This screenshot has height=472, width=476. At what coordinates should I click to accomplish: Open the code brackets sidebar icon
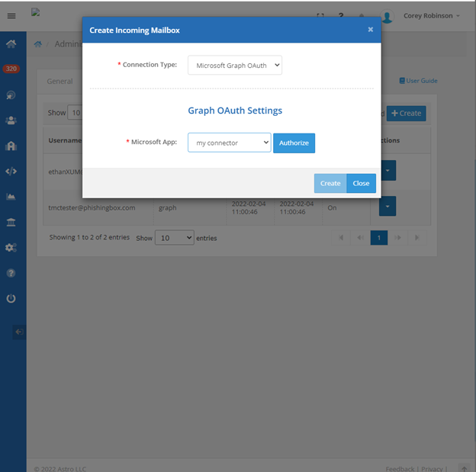pos(11,172)
